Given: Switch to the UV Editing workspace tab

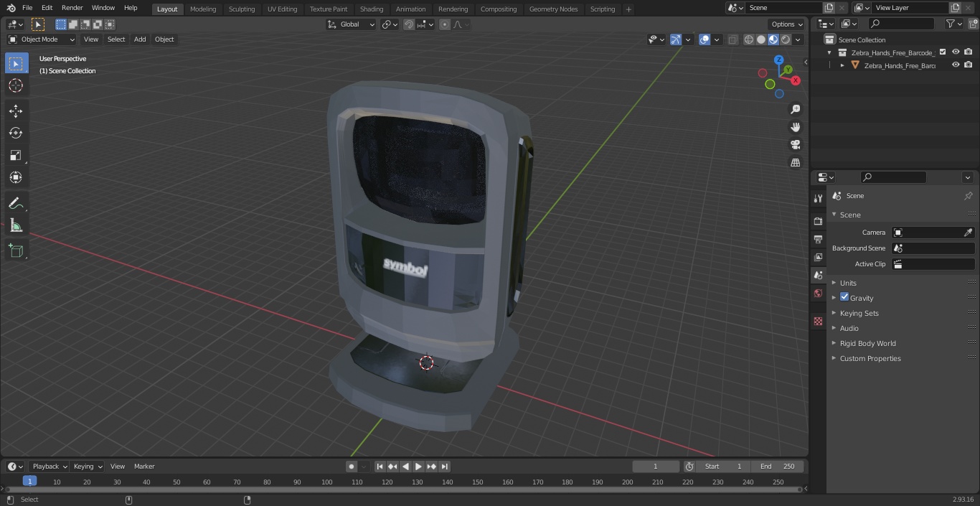Looking at the screenshot, I should pyautogui.click(x=282, y=9).
